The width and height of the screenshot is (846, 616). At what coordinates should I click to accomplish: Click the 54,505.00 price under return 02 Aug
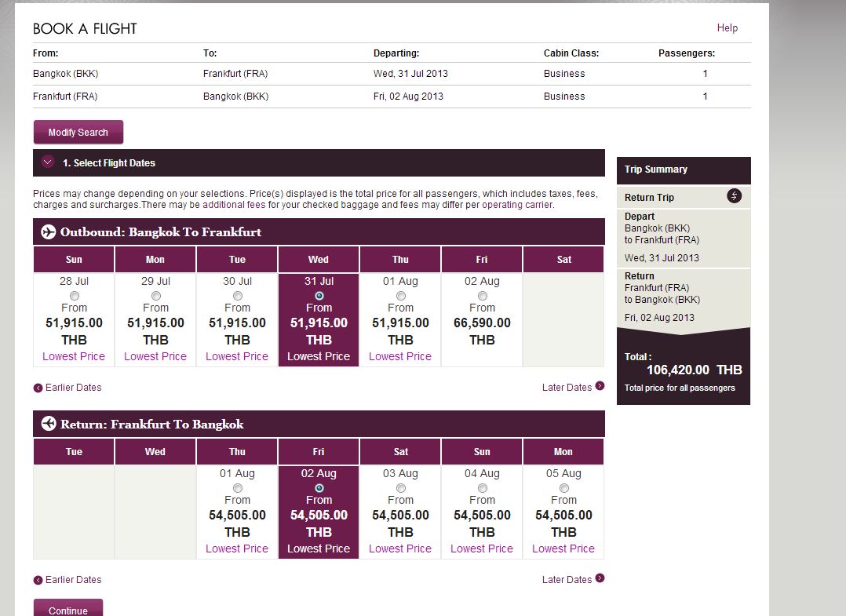tap(319, 515)
